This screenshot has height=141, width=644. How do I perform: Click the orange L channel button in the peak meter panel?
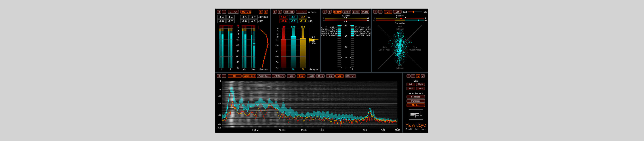coord(261,12)
